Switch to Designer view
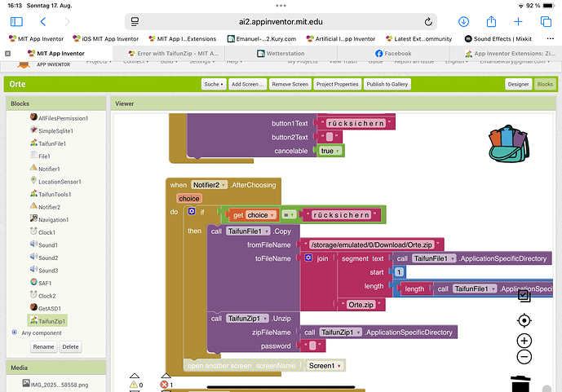562x392 pixels. tap(518, 84)
